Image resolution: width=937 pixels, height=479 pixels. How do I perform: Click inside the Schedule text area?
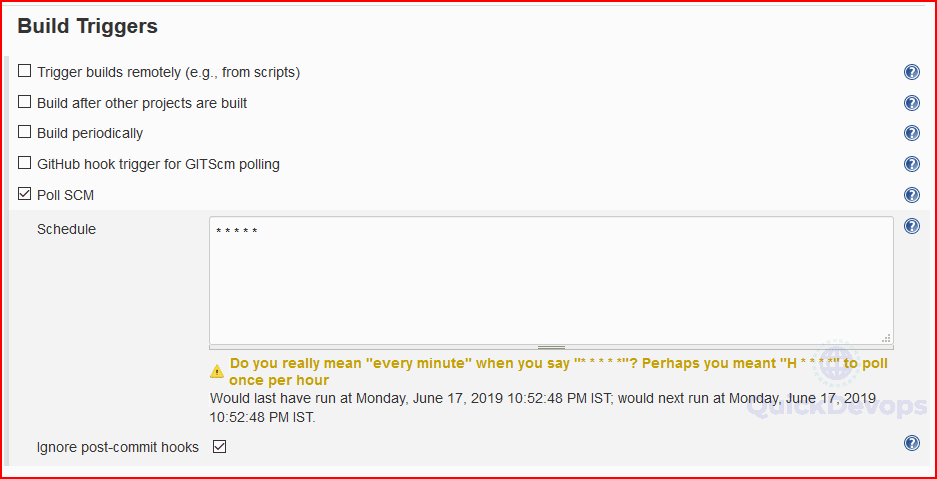coord(551,280)
